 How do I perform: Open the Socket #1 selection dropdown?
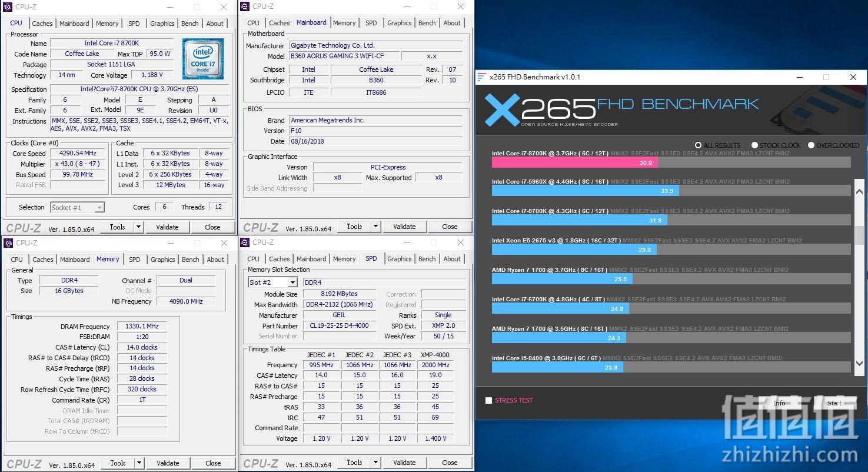click(x=99, y=207)
